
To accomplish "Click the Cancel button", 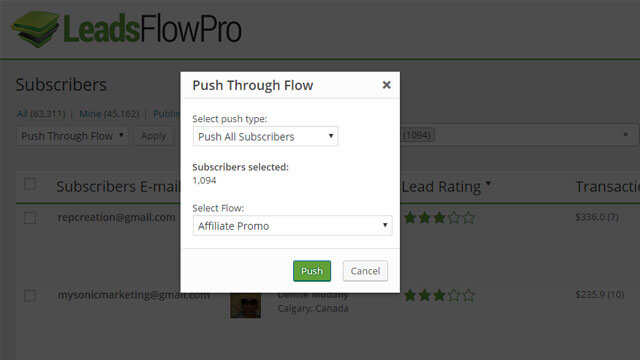I will [x=365, y=271].
